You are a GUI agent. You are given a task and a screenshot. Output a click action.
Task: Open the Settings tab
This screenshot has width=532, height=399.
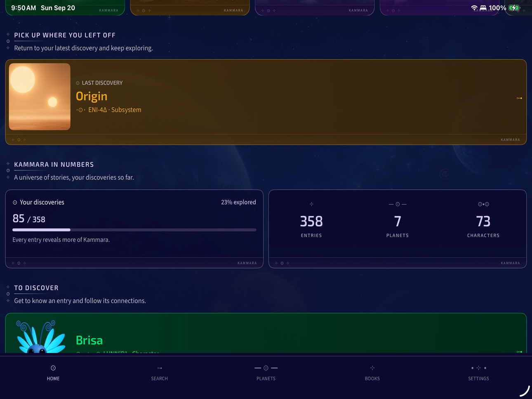click(x=478, y=373)
